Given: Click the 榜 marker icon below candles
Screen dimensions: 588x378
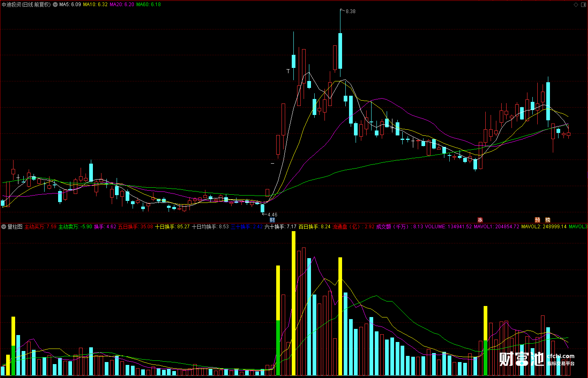Looking at the screenshot, I should 547,220.
